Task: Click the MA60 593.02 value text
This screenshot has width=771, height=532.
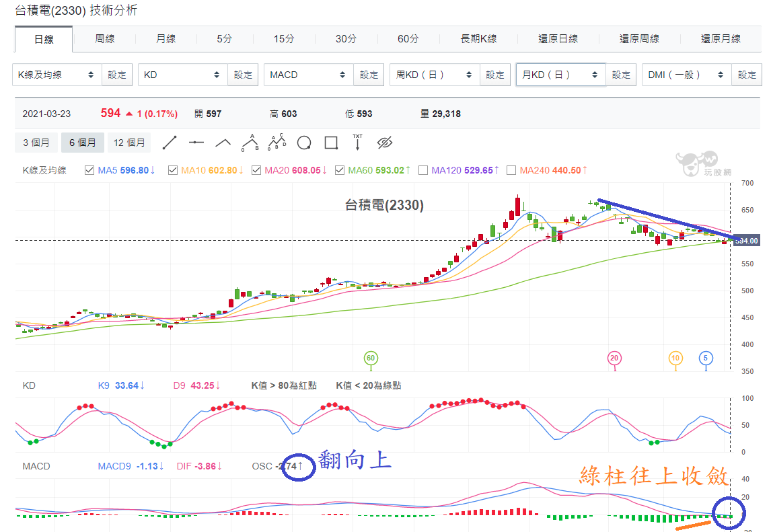Action: point(390,171)
